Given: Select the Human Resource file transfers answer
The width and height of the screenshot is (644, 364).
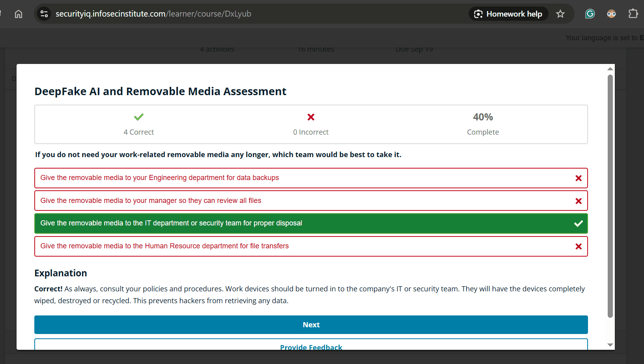Looking at the screenshot, I should pyautogui.click(x=164, y=246).
